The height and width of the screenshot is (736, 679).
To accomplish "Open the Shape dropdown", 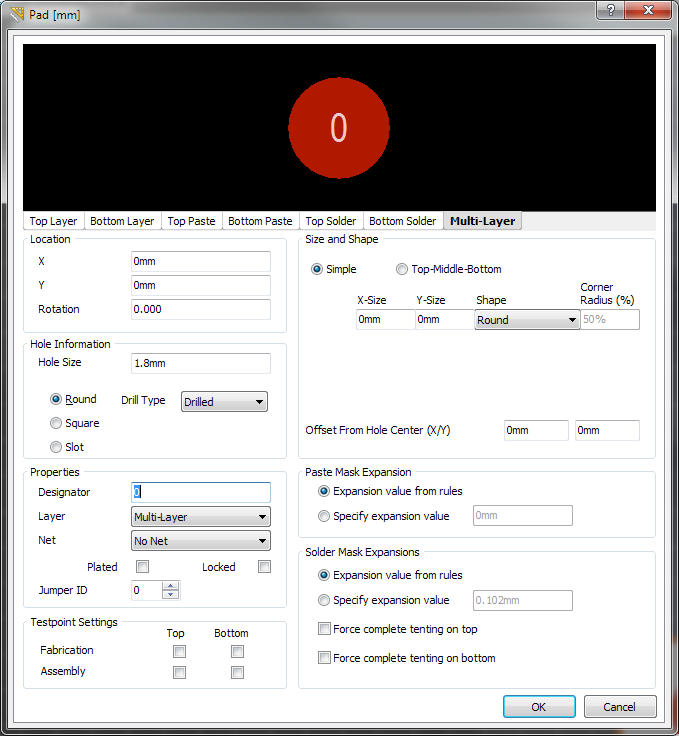I will 527,320.
